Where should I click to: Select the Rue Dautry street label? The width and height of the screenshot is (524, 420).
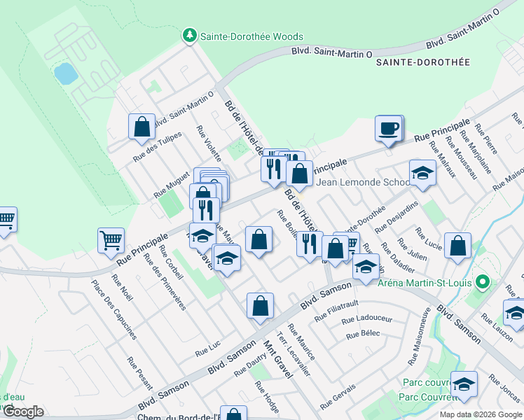click(x=250, y=365)
